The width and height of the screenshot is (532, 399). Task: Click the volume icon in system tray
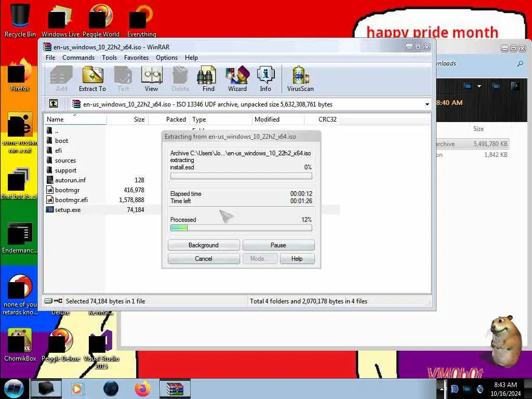480,389
